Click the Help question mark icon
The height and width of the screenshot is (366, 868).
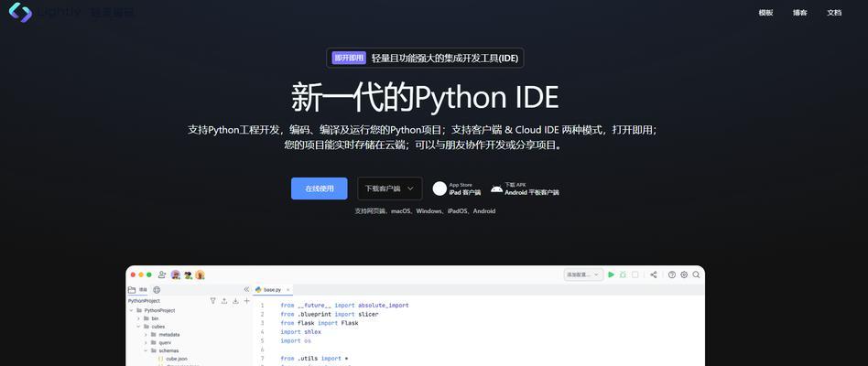click(x=672, y=274)
